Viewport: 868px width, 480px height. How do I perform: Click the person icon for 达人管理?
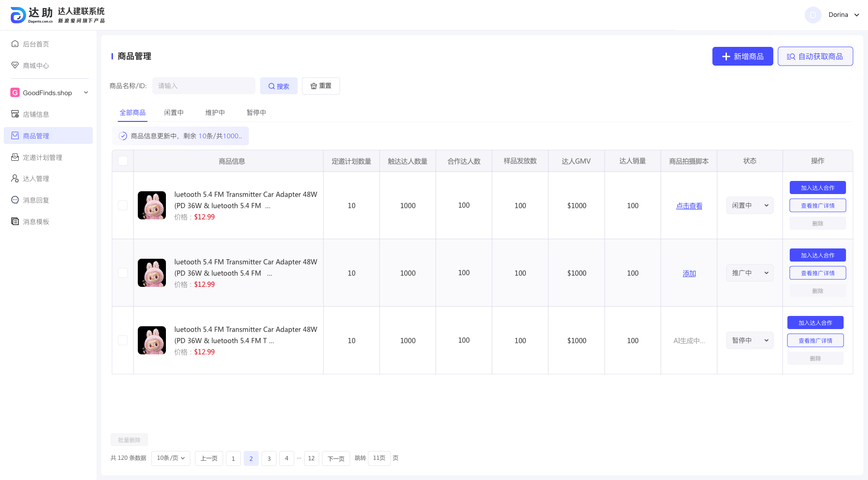[x=15, y=179]
